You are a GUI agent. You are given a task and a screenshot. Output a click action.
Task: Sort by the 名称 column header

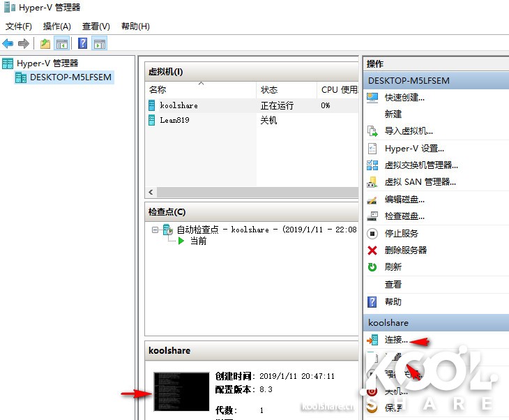(x=201, y=90)
